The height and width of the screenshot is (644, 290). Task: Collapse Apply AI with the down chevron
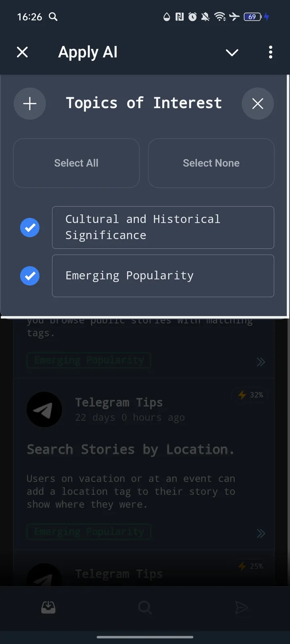pos(232,52)
